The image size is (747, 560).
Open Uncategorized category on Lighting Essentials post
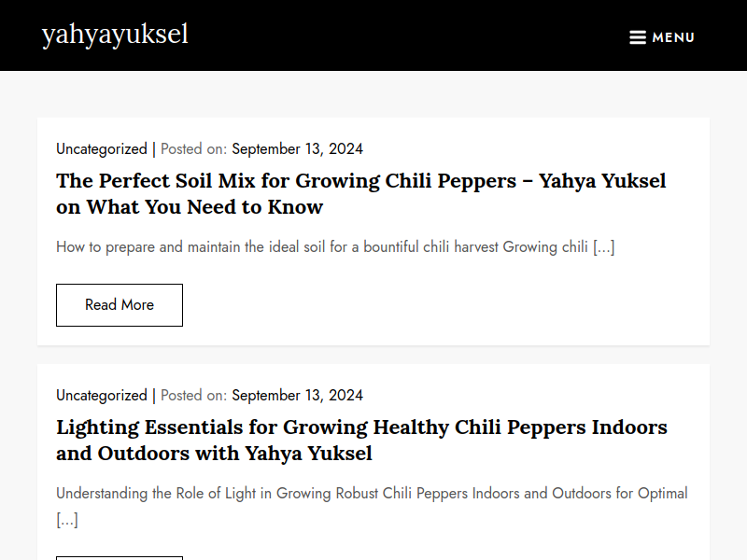click(102, 395)
